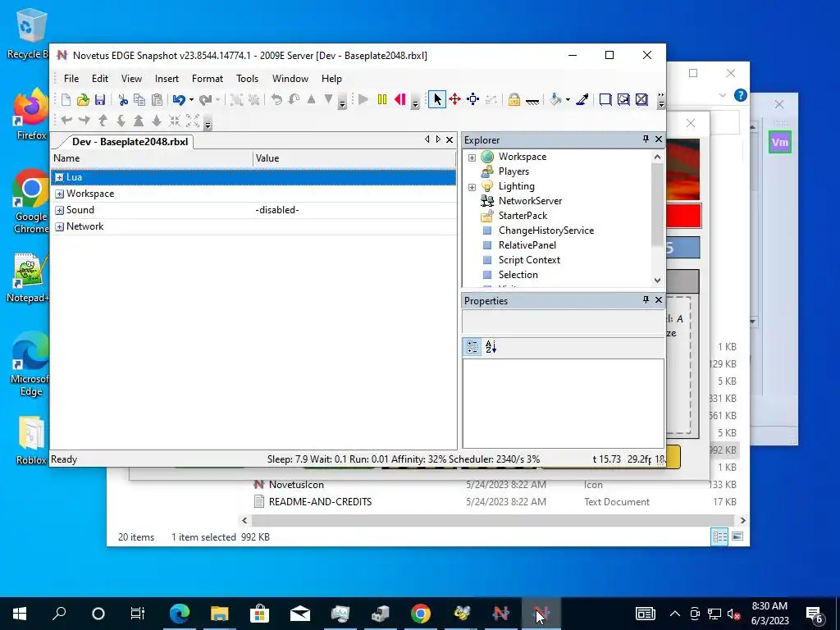
Task: Select StarterPack in Explorer
Action: click(523, 216)
